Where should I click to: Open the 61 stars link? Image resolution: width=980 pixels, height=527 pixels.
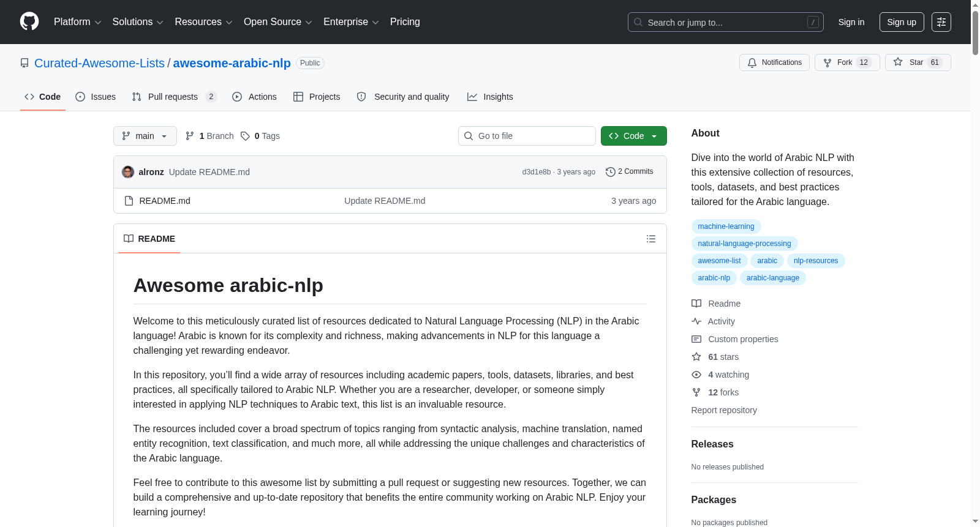pyautogui.click(x=715, y=357)
